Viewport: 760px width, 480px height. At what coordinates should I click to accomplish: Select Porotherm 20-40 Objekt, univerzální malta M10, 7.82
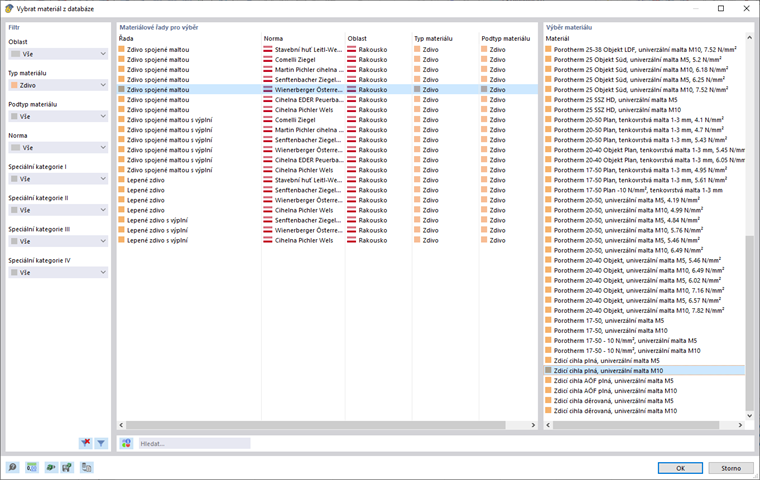(645, 310)
